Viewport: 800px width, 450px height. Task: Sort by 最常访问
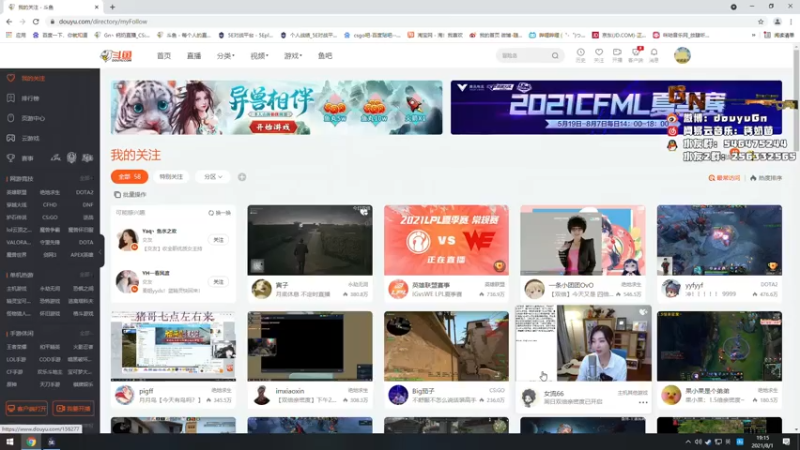tap(724, 178)
